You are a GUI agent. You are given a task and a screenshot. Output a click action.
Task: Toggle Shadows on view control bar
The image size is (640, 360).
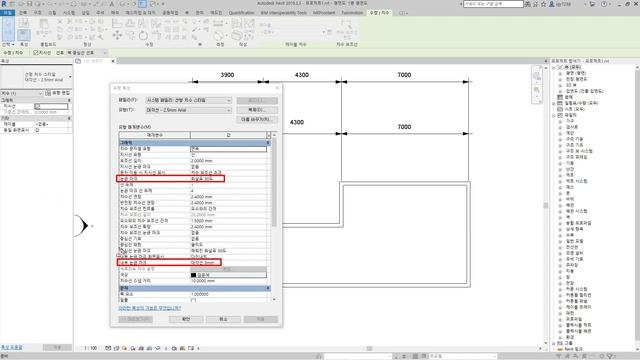coord(133,348)
